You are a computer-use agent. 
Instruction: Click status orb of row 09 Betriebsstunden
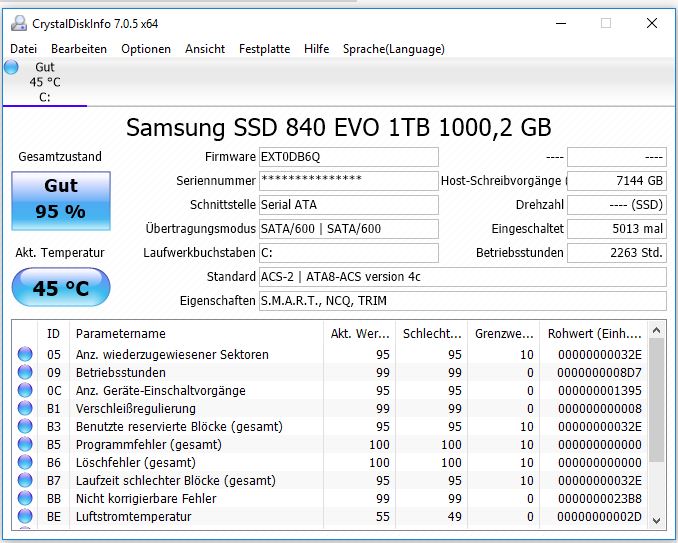click(25, 372)
